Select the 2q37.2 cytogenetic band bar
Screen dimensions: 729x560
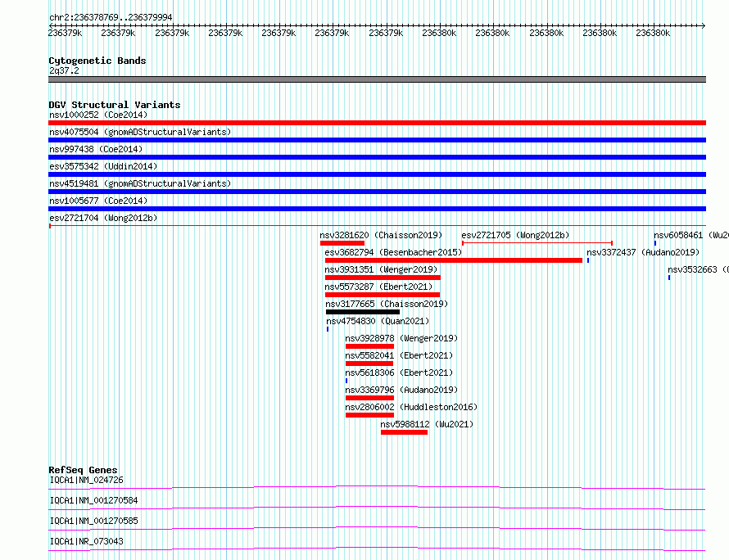tap(377, 79)
